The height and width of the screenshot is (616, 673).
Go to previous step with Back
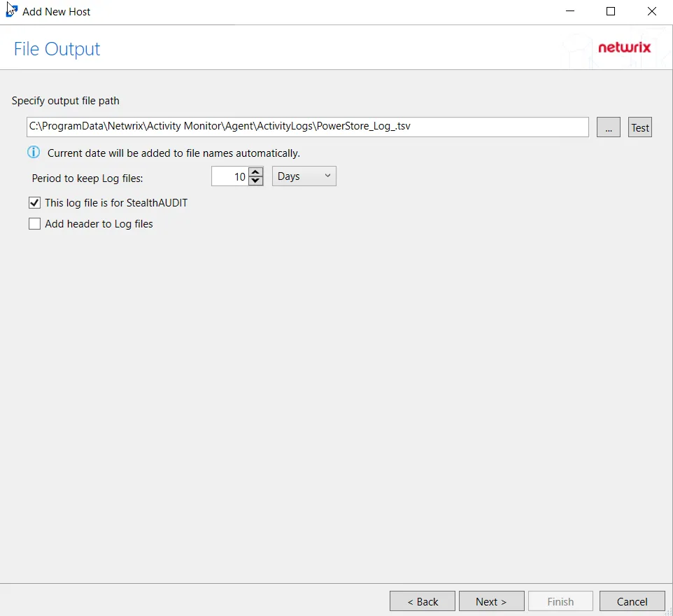click(x=423, y=601)
